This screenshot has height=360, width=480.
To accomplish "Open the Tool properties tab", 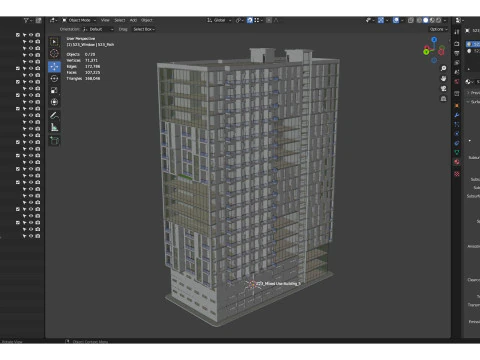I will [x=457, y=32].
